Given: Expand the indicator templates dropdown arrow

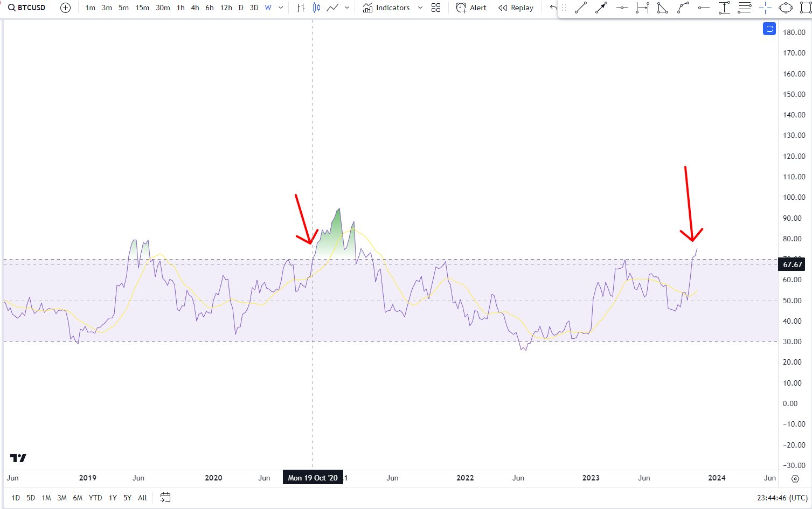Looking at the screenshot, I should (x=420, y=8).
